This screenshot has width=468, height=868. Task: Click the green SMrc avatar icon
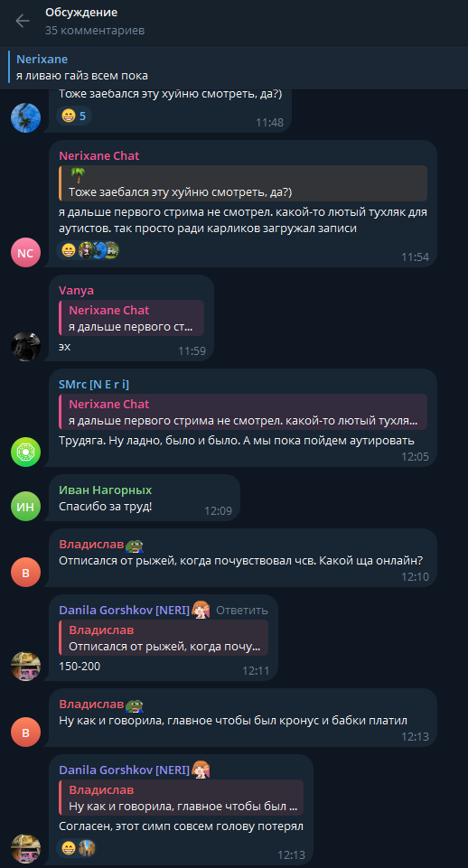(26, 452)
